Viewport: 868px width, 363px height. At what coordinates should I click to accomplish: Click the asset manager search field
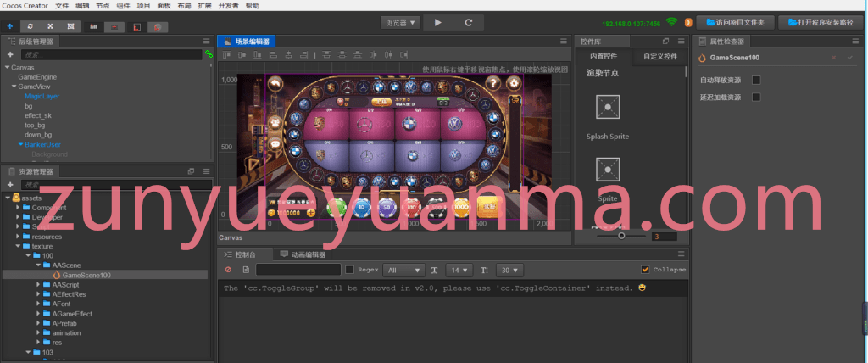click(x=116, y=185)
